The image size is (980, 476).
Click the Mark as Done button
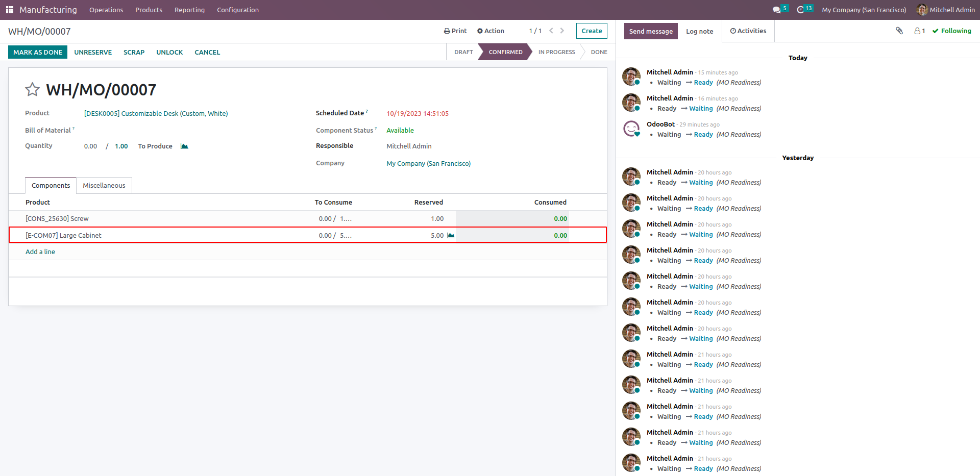pyautogui.click(x=38, y=52)
